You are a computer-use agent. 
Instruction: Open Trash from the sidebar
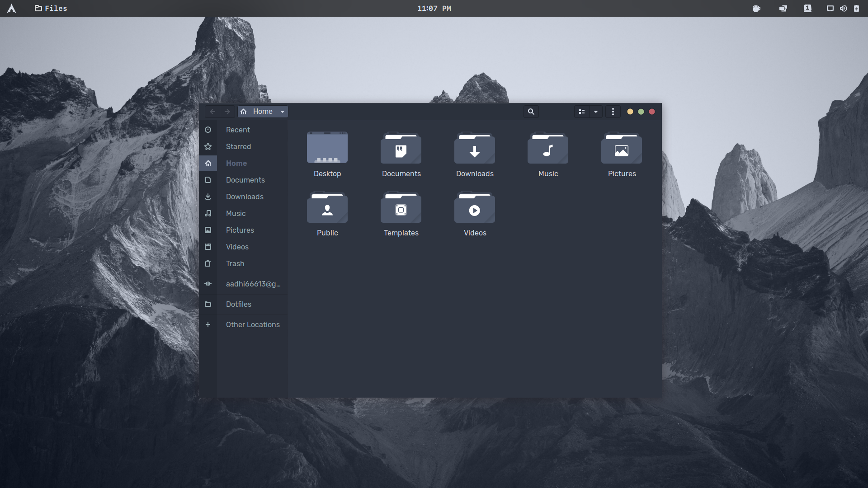coord(235,263)
